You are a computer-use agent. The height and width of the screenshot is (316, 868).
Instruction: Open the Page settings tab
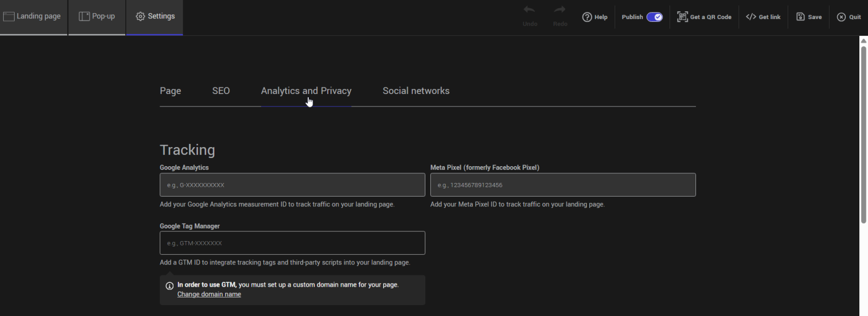[x=170, y=91]
